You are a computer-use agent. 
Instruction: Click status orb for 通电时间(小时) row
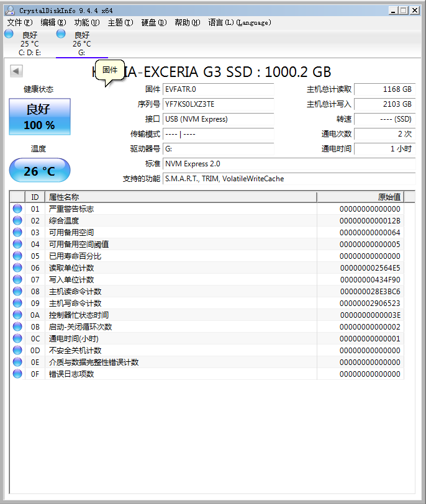coord(17,338)
